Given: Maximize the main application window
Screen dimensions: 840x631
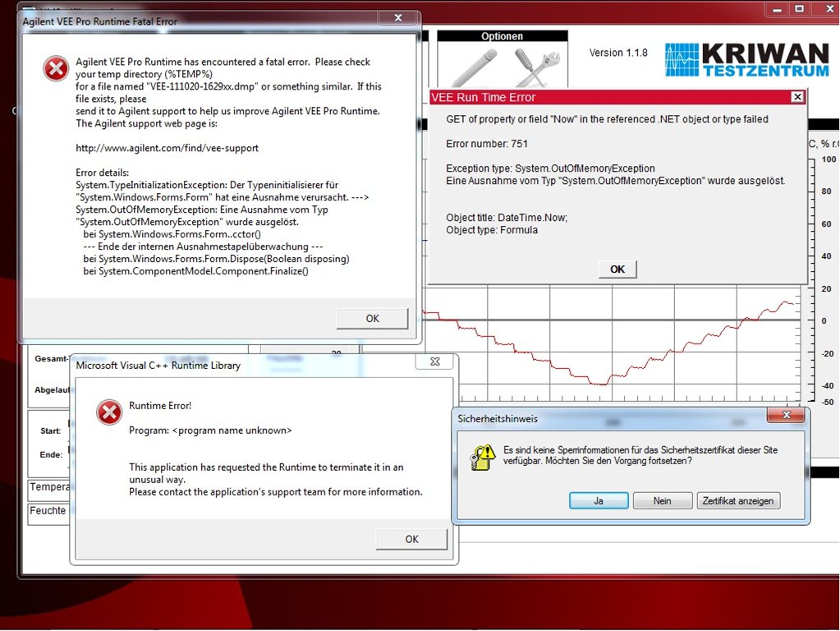Looking at the screenshot, I should [x=797, y=9].
